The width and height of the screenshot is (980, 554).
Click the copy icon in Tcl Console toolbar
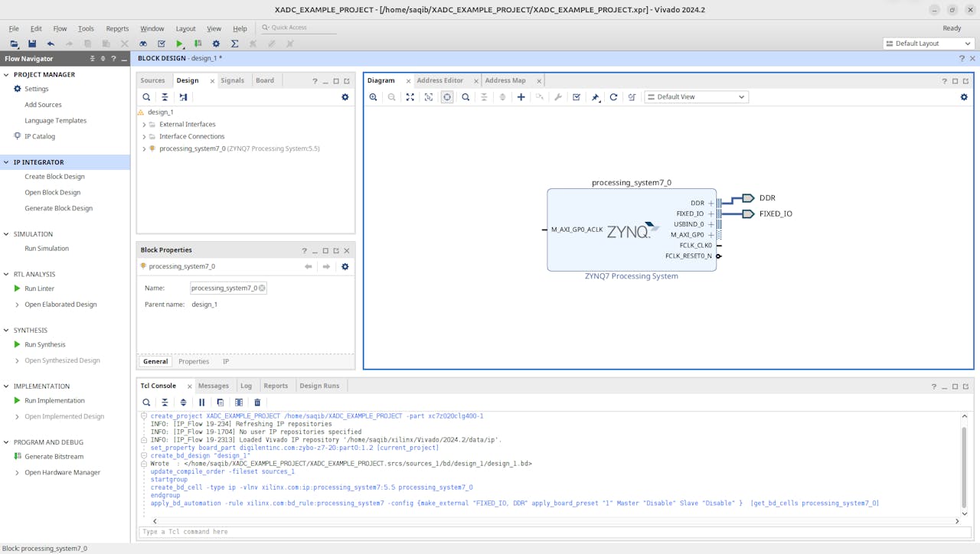220,402
